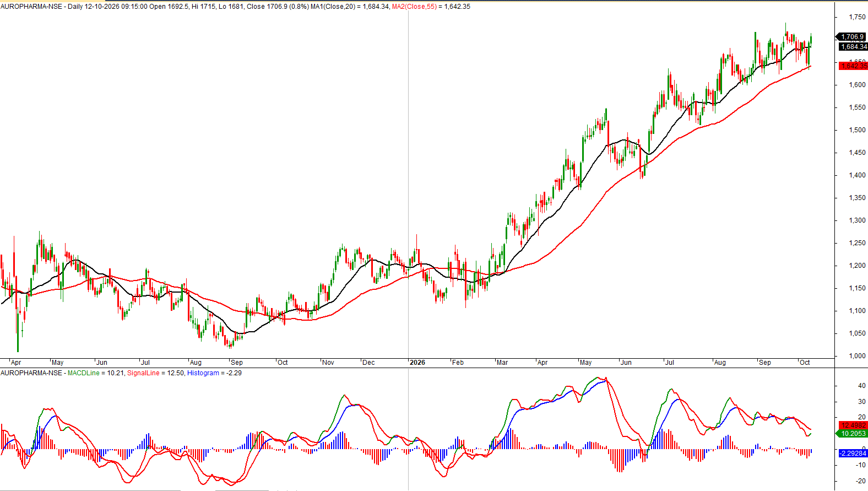868x491 pixels.
Task: Click the 1,550 price axis label
Action: click(x=857, y=107)
